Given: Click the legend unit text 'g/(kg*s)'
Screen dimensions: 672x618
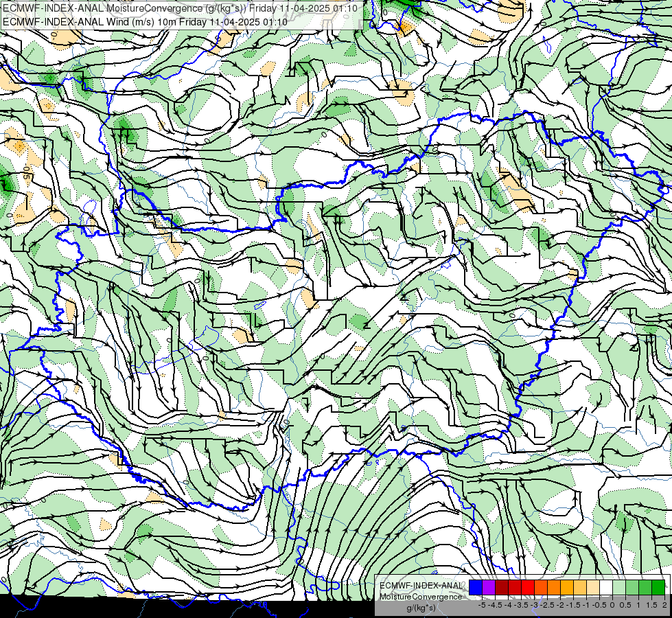Looking at the screenshot, I should [421, 608].
